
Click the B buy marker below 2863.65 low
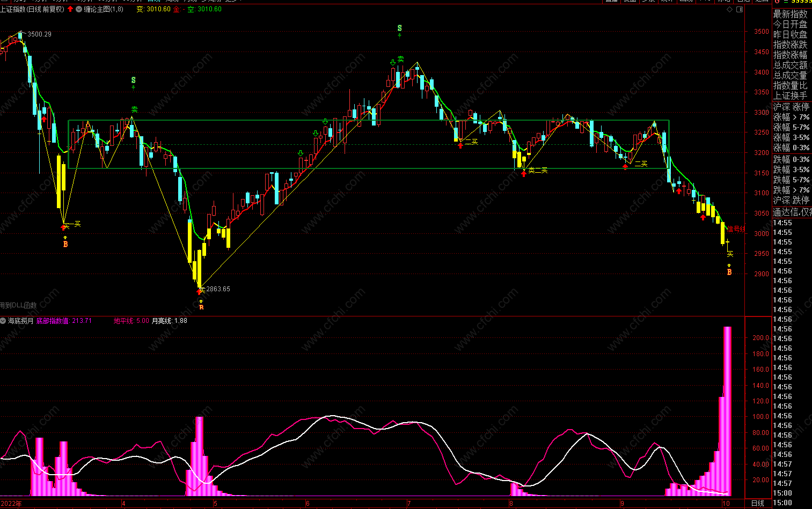201,307
